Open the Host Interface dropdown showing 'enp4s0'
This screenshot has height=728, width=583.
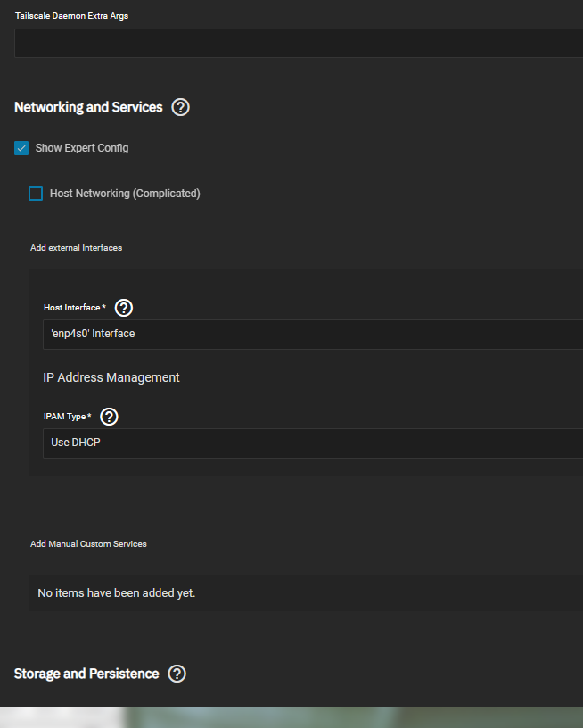click(x=313, y=335)
